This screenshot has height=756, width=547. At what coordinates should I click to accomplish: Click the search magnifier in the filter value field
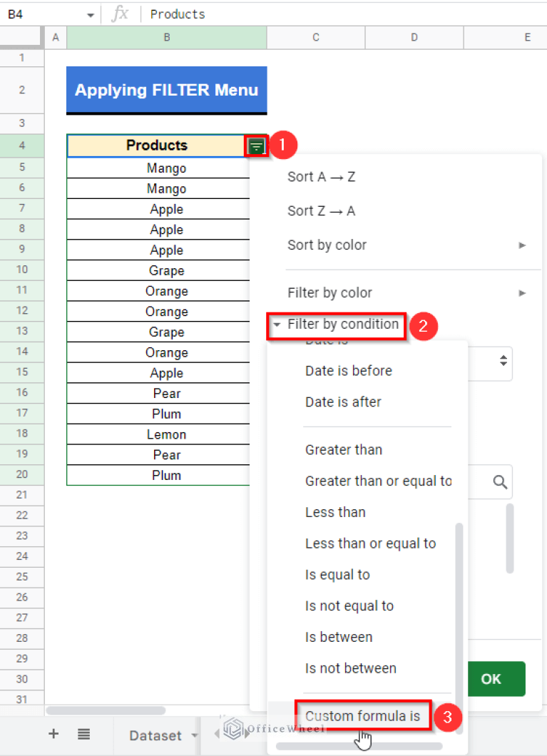pos(499,481)
